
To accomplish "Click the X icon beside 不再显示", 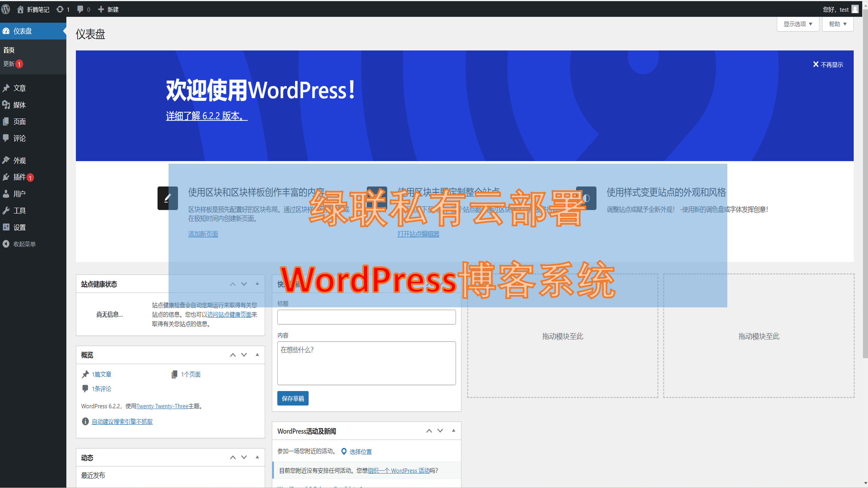I will click(816, 64).
